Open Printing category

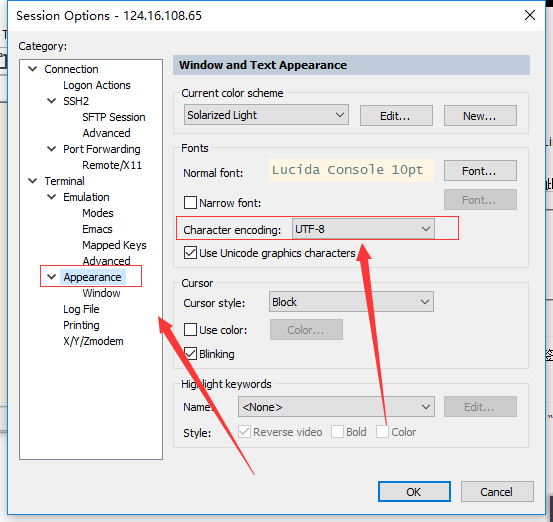tap(81, 325)
